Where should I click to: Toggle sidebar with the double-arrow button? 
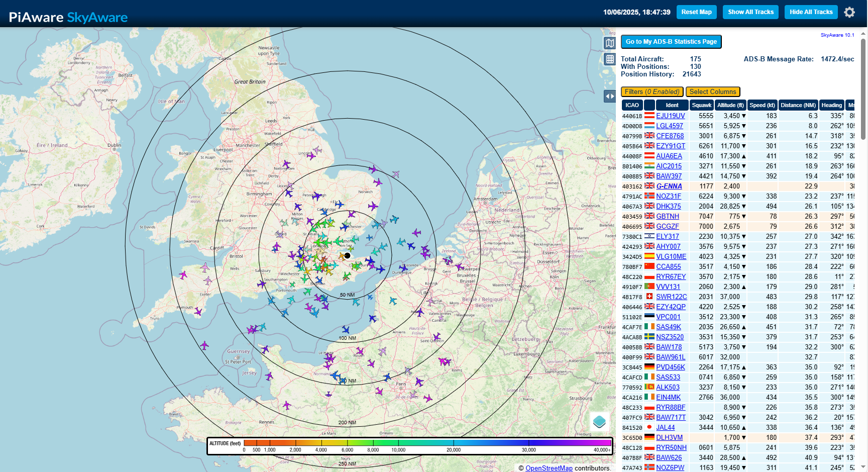click(x=610, y=96)
